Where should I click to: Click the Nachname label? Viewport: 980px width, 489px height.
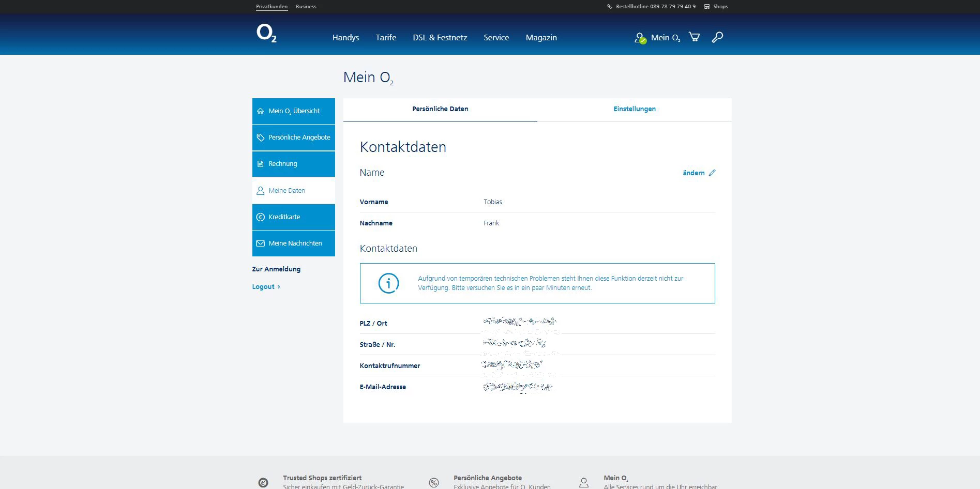tap(376, 223)
